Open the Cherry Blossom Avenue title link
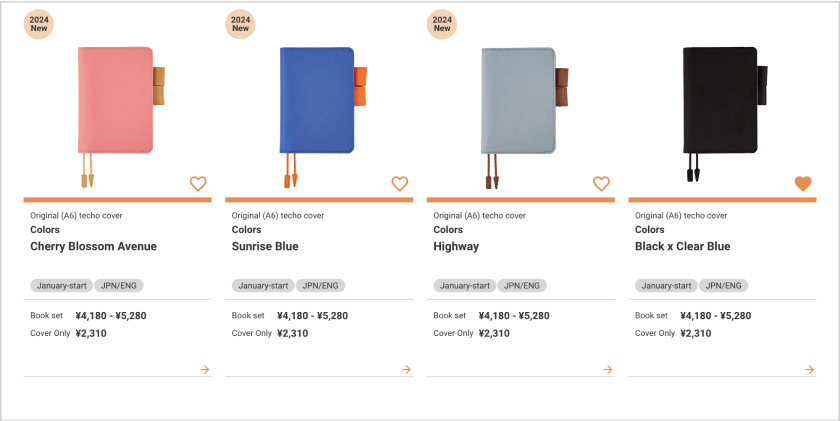 (93, 246)
